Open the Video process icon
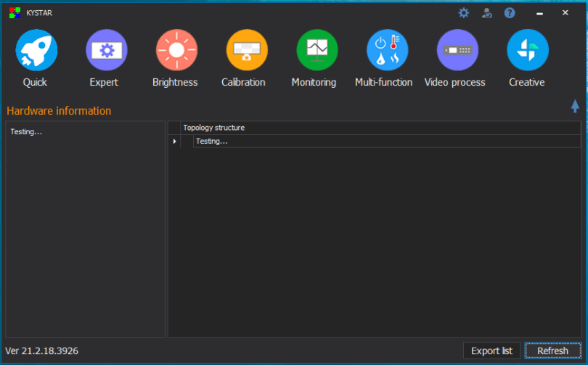This screenshot has height=365, width=588. click(x=457, y=50)
